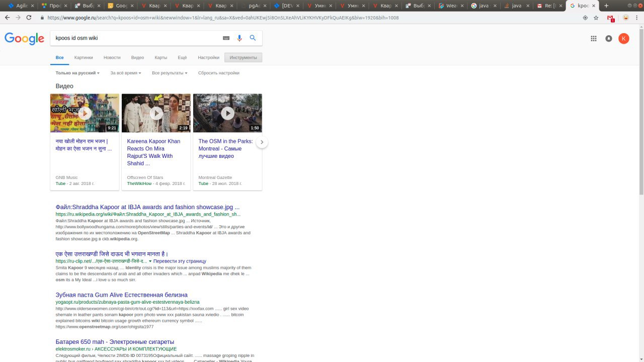Viewport: 644px width, 362px height.
Task: Click the 'Montreal Gazette' source text
Action: click(215, 177)
